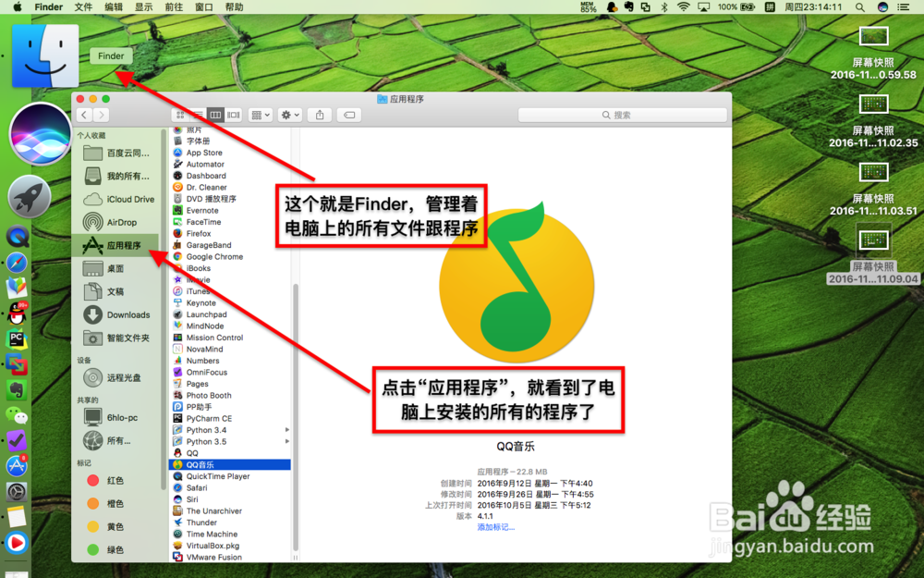Click the back navigation button
This screenshot has height=578, width=924.
tap(84, 115)
